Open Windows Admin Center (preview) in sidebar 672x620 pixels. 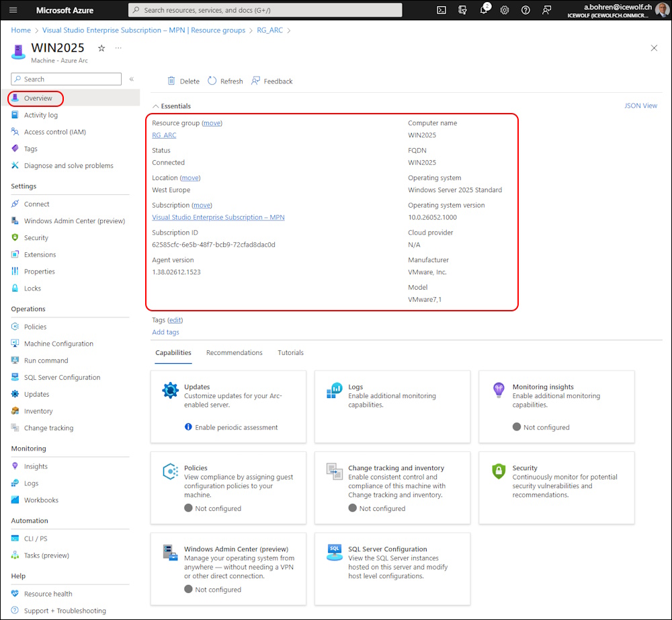(x=74, y=221)
